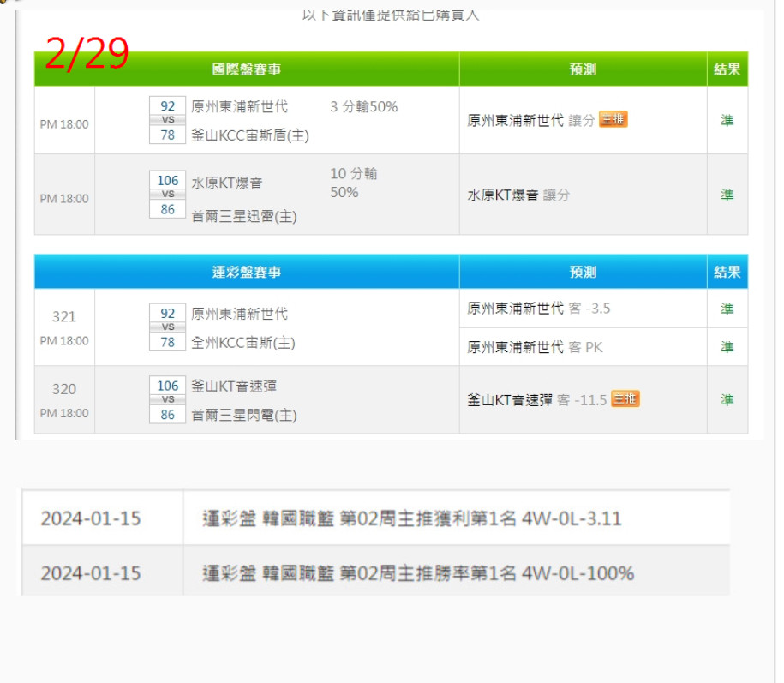Select the 原州東浦新世代 客 PK prediction
Image resolution: width=784 pixels, height=683 pixels.
point(535,347)
